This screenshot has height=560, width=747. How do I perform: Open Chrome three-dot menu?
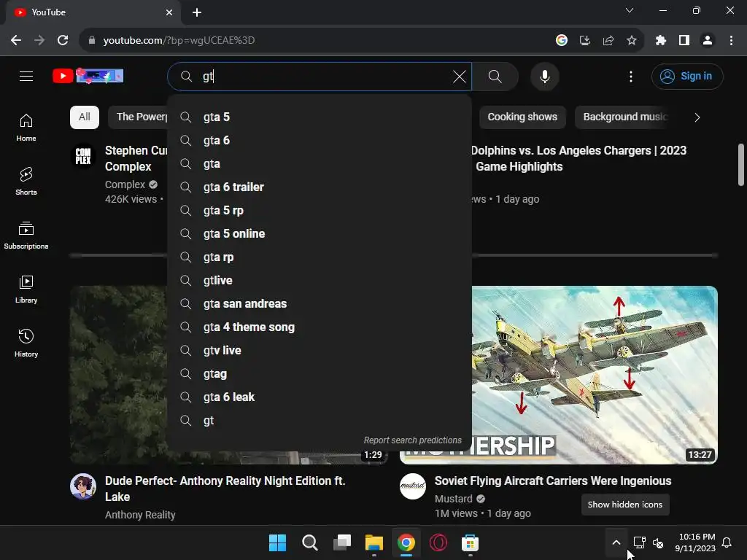731,41
